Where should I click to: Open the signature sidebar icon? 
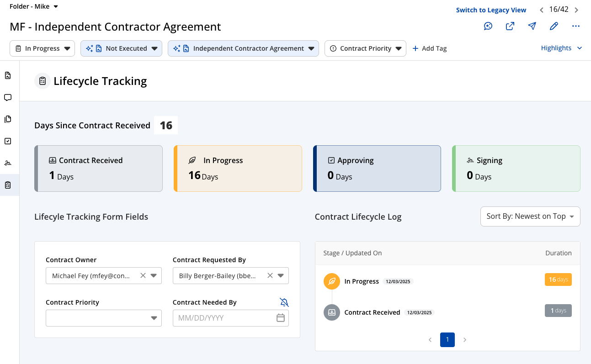click(x=8, y=163)
